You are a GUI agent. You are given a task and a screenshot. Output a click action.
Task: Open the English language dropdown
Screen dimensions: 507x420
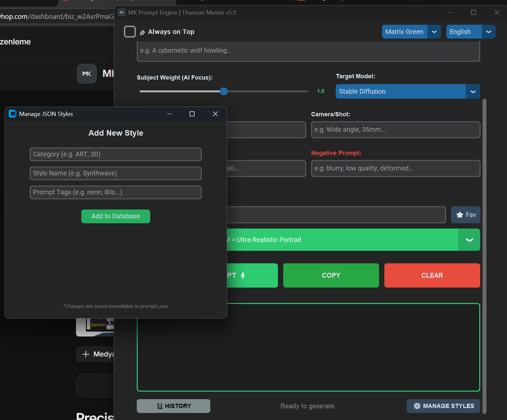point(489,32)
